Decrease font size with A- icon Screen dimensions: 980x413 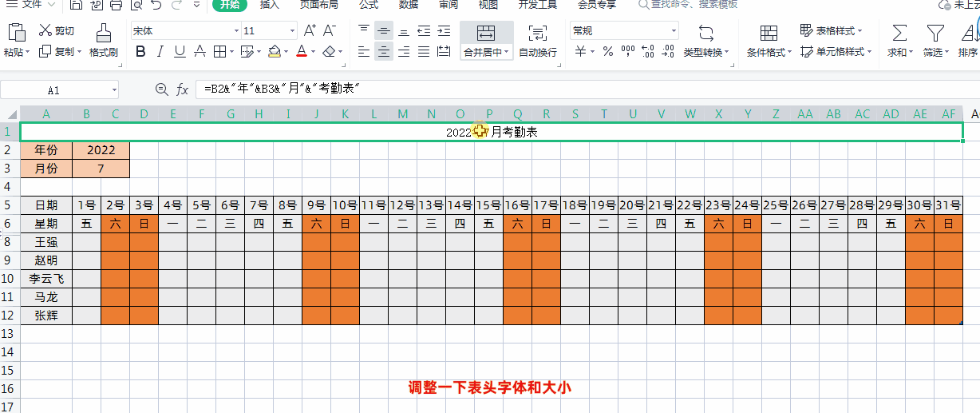tap(329, 31)
